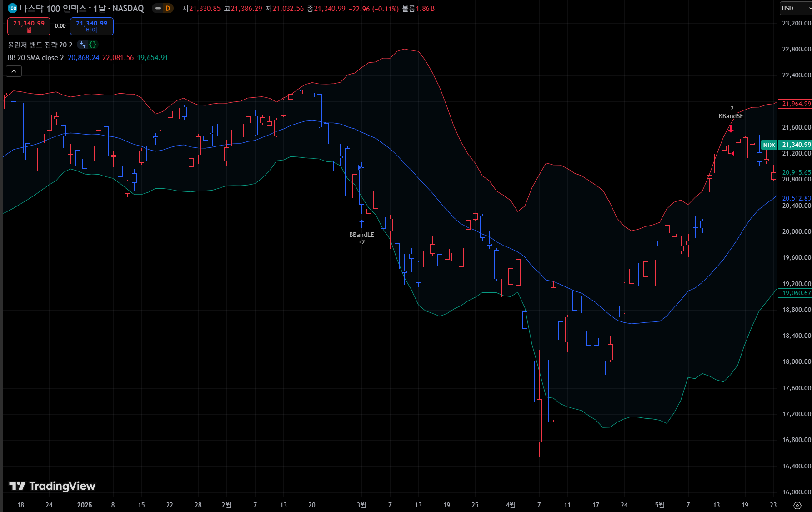Viewport: 812px width, 512px height.
Task: Click the red 셀 sell button
Action: coord(29,26)
